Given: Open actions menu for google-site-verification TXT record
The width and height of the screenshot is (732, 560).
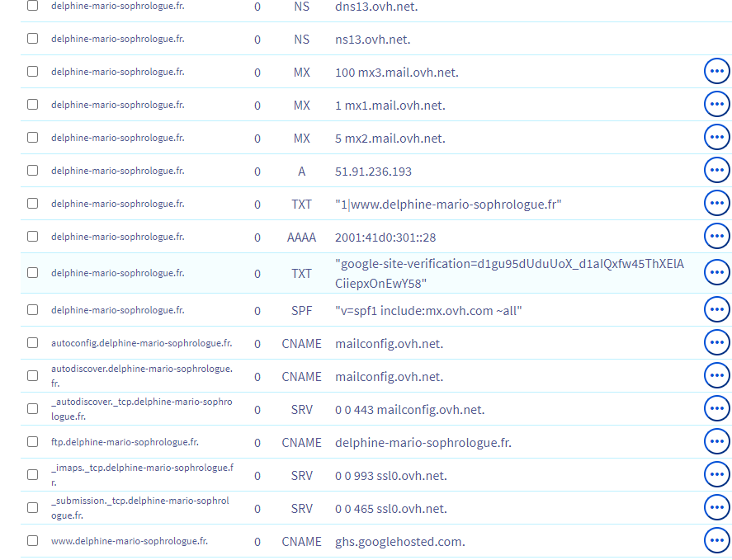Looking at the screenshot, I should [716, 273].
